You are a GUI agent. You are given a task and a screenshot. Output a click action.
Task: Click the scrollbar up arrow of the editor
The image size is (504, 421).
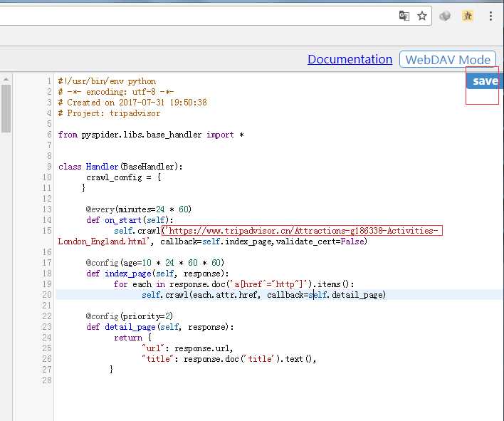coord(6,79)
